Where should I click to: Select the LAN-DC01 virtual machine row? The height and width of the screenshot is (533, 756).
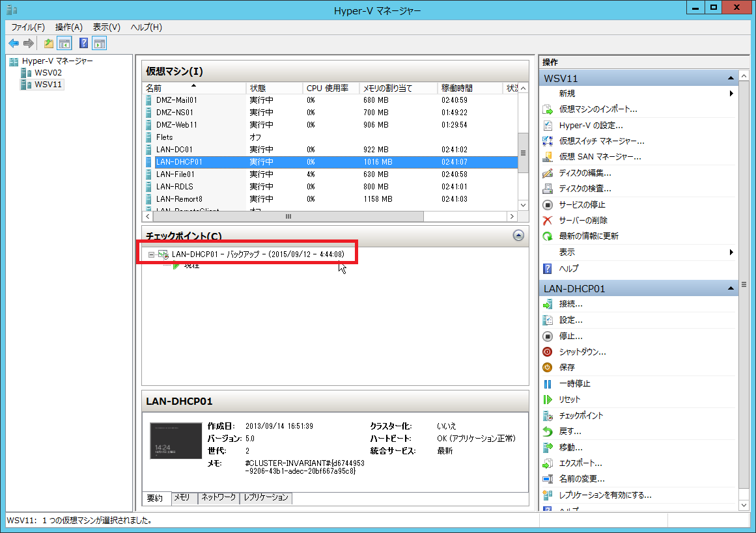point(331,150)
